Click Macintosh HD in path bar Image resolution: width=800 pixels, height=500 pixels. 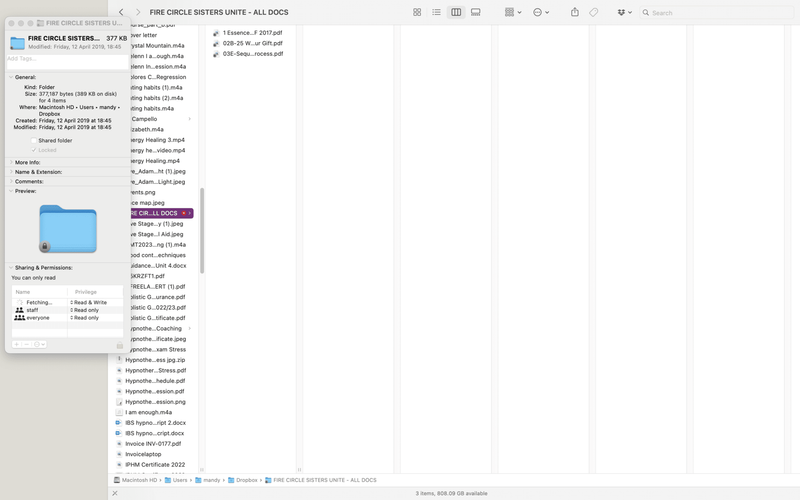pos(135,480)
